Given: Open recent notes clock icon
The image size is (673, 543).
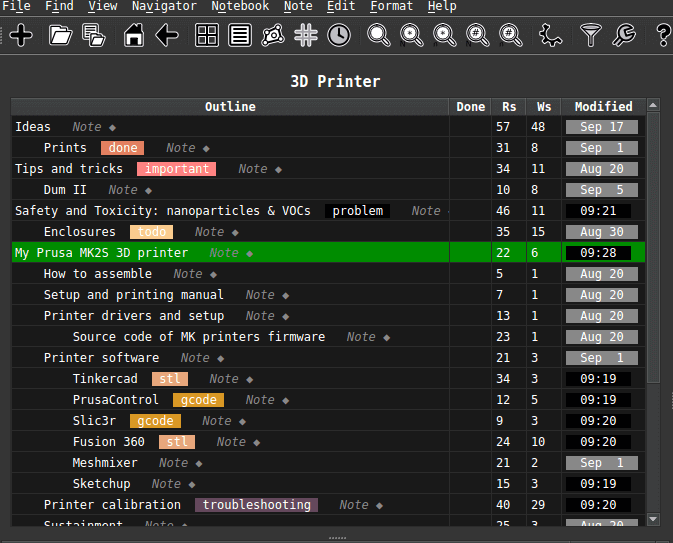Looking at the screenshot, I should [339, 35].
